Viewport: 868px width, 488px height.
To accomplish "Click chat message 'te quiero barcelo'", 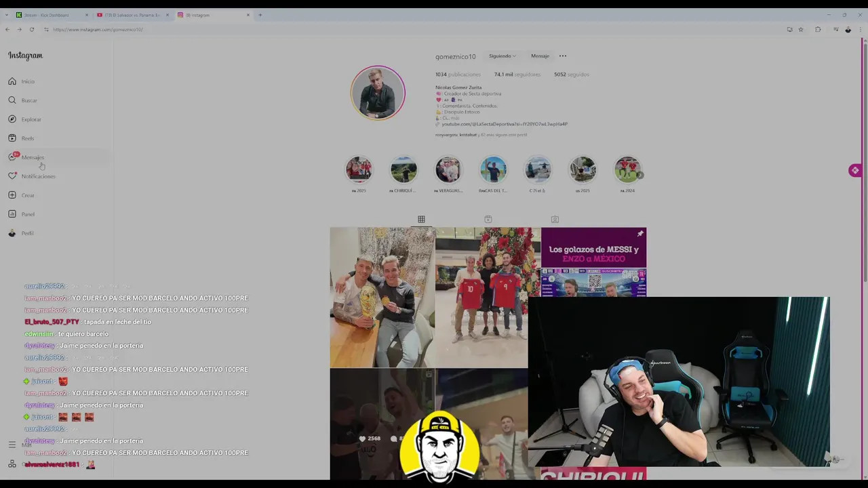I will pyautogui.click(x=83, y=333).
